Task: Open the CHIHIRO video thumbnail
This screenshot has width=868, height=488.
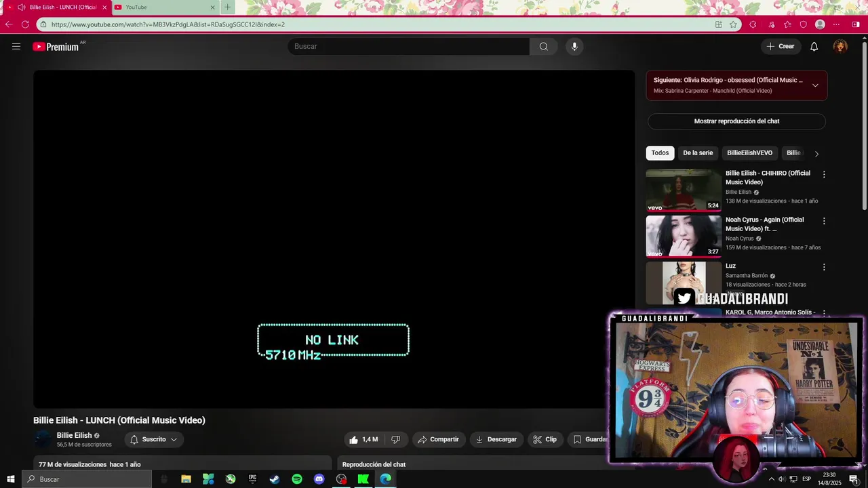Action: point(684,190)
